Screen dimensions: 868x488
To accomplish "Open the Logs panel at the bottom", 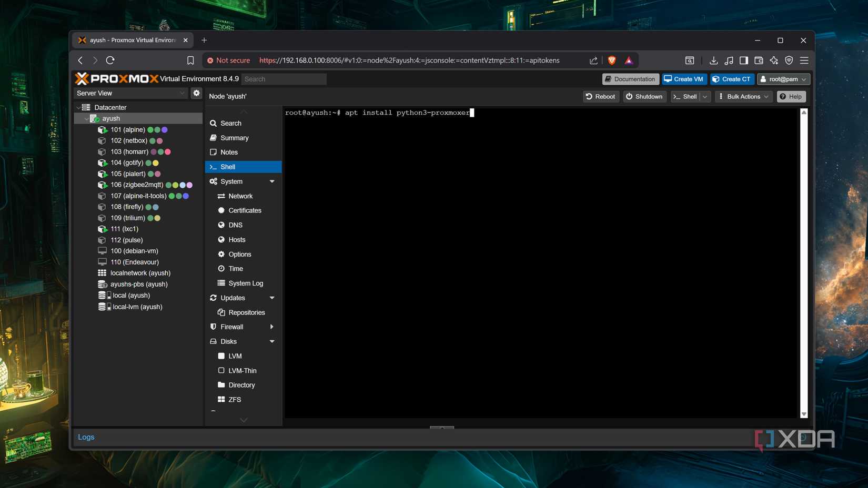I will [86, 436].
